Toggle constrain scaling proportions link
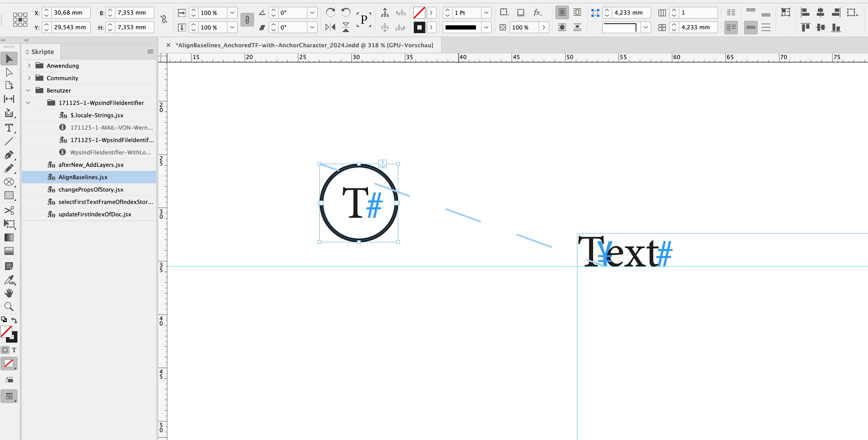Viewport: 868px width, 440px height. [247, 20]
